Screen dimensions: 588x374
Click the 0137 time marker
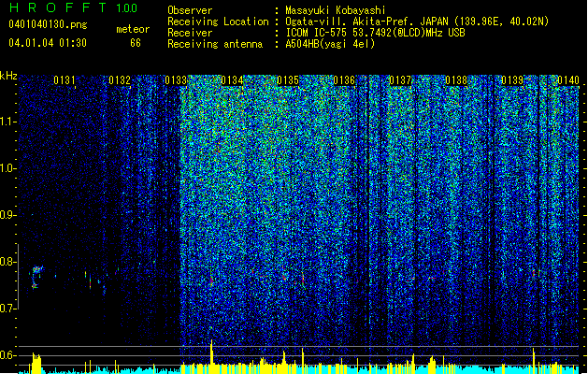coord(400,80)
